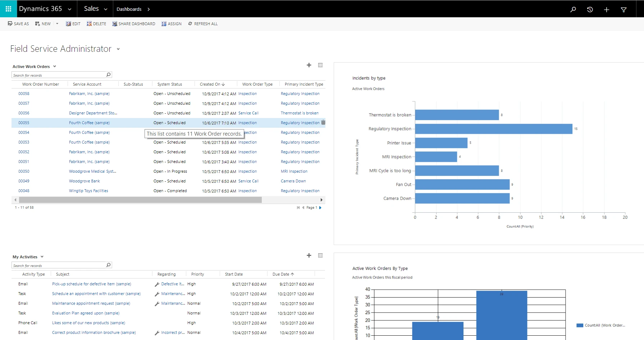Sort by Work Order Number column
Image resolution: width=644 pixels, height=340 pixels.
41,84
